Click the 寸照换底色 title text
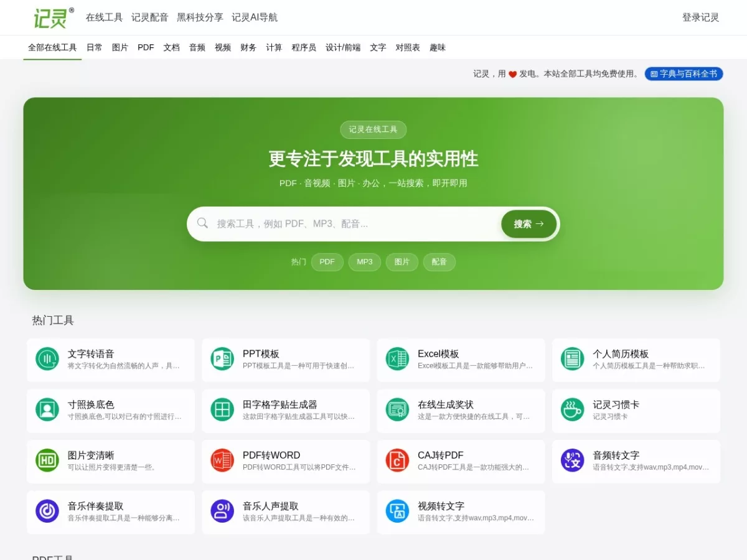The height and width of the screenshot is (560, 747). tap(91, 404)
